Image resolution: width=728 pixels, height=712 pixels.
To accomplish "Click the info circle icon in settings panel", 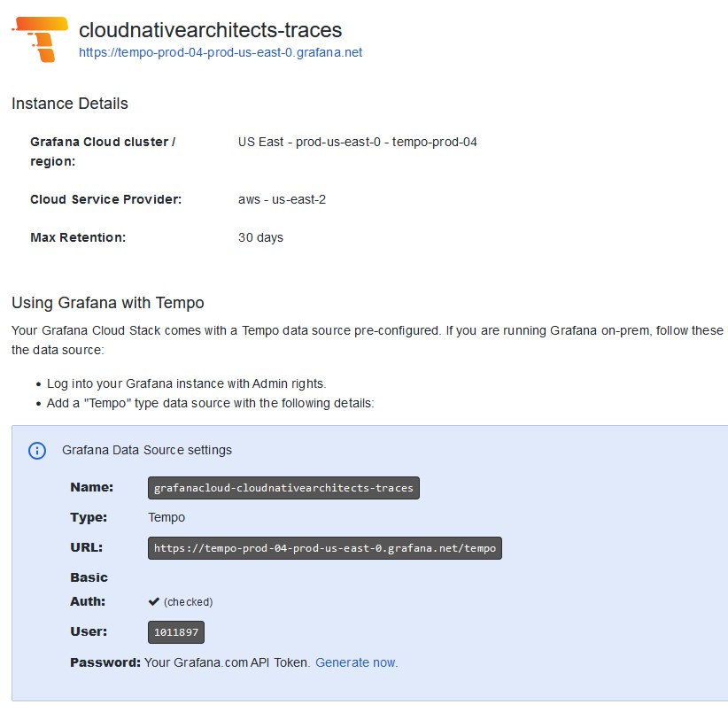I will point(36,451).
